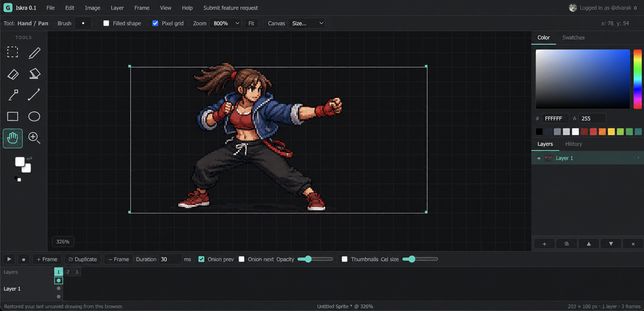Open the File menu
Viewport: 644px width, 311px height.
[50, 8]
